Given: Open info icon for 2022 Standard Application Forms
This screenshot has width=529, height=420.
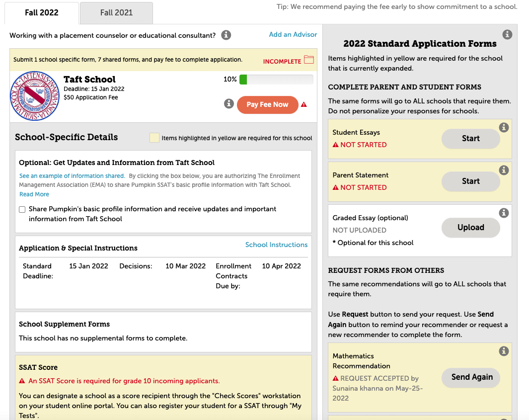Looking at the screenshot, I should (507, 34).
